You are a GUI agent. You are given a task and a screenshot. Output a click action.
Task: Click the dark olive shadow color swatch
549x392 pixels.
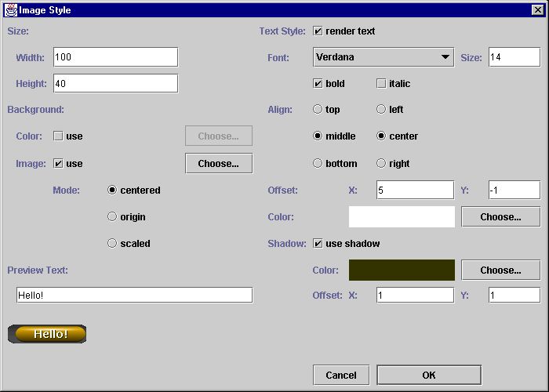pyautogui.click(x=402, y=270)
